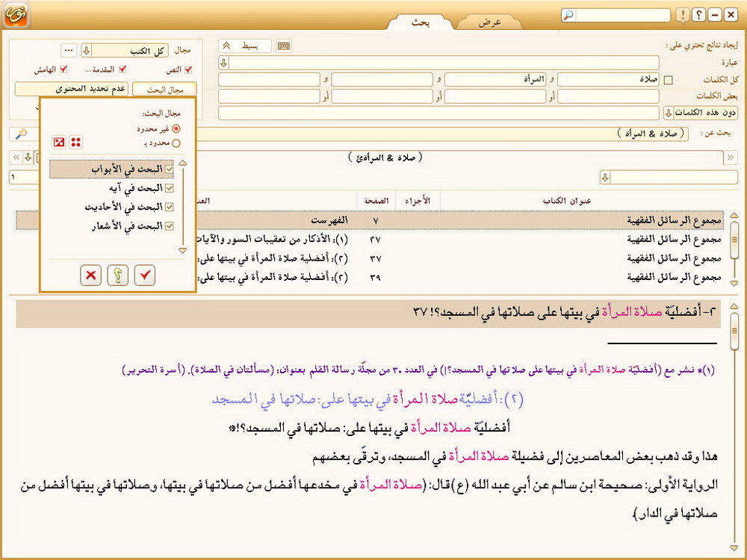Click the three-dots button beside كل الكتب
747x560 pixels.
[x=69, y=51]
